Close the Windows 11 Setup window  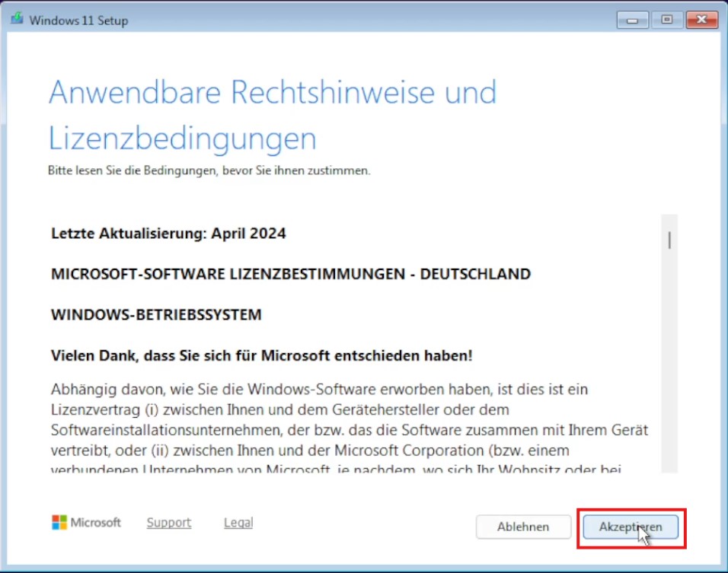(701, 20)
